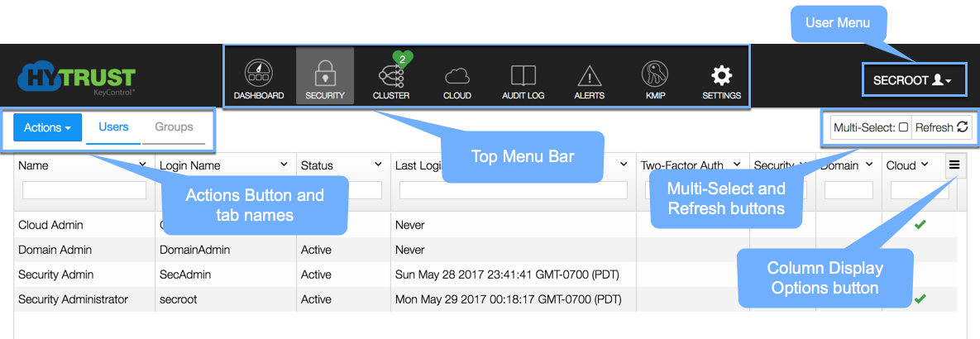Click the Name column filter field
The image size is (980, 339).
pyautogui.click(x=84, y=190)
